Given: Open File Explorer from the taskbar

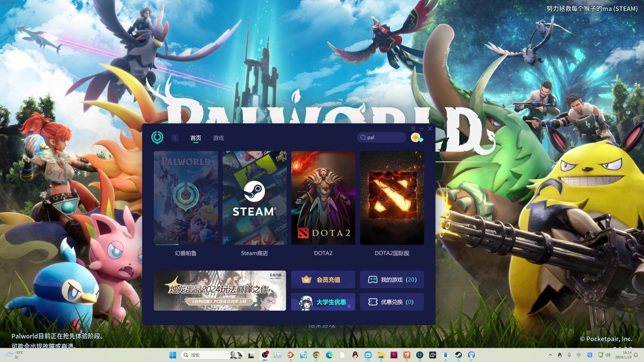Looking at the screenshot, I should pyautogui.click(x=381, y=355).
